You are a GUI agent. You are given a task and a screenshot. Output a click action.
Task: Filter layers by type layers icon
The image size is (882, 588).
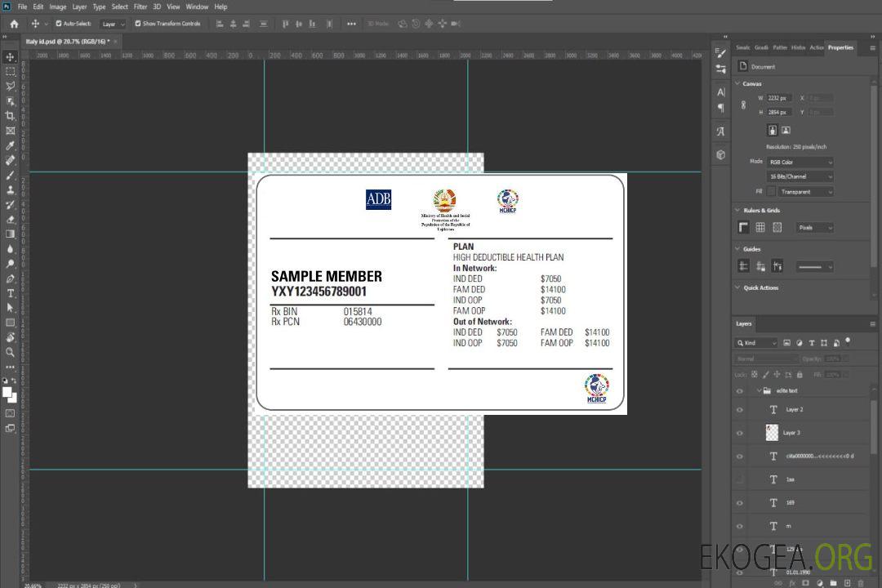(x=811, y=343)
